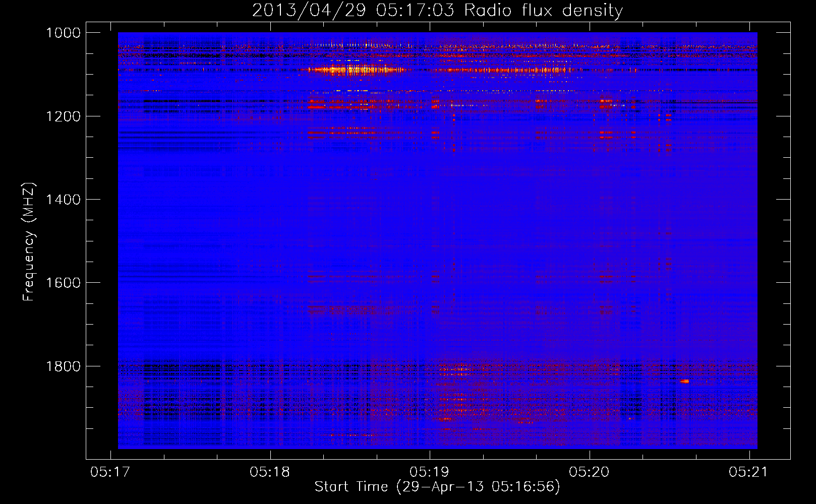Click the 05:20 time tick label

point(590,472)
